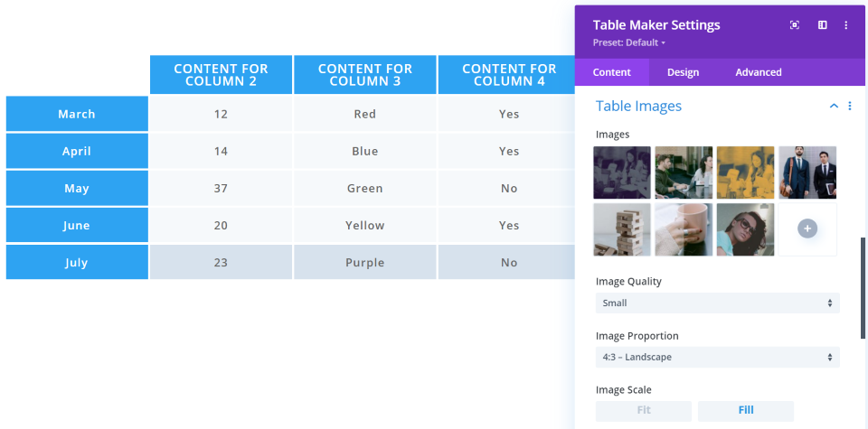Select the two businessmen in suits thumbnail

[807, 173]
